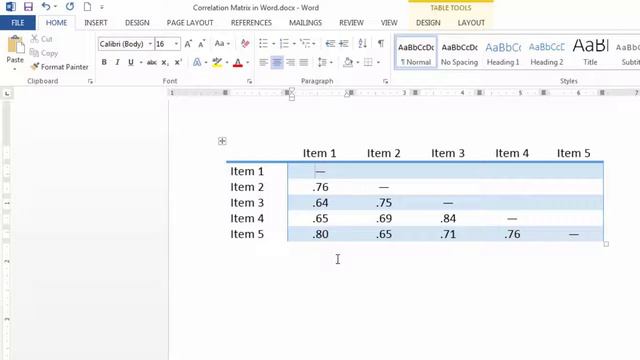The image size is (640, 360).
Task: Align text to the left
Action: point(263,62)
